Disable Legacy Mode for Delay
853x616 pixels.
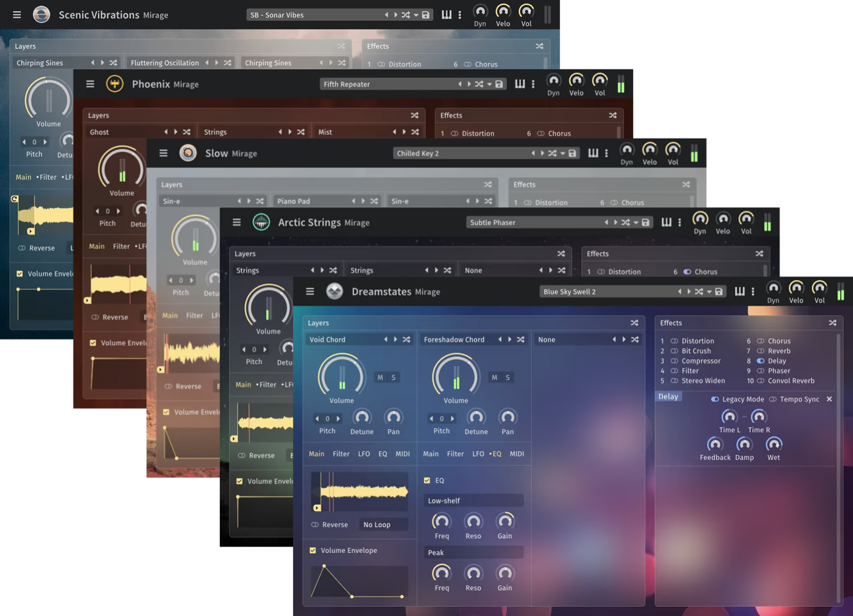coord(714,399)
